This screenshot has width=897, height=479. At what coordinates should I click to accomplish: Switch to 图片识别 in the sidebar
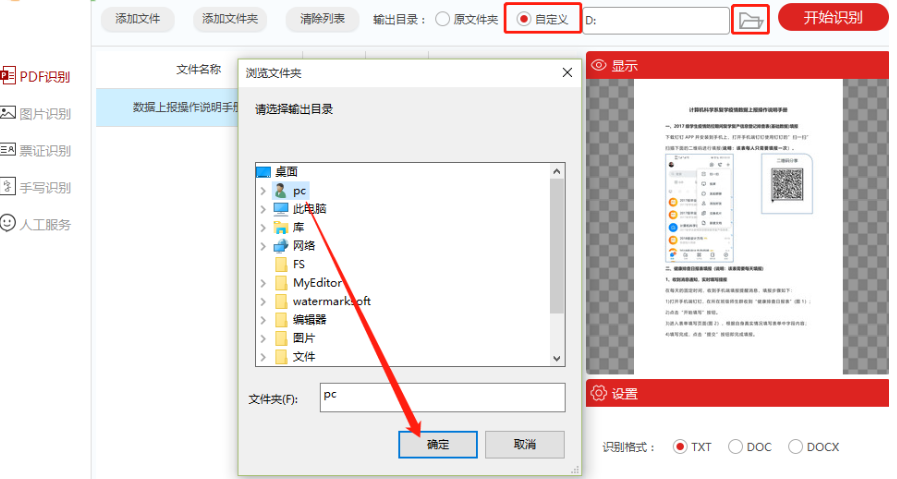click(35, 113)
